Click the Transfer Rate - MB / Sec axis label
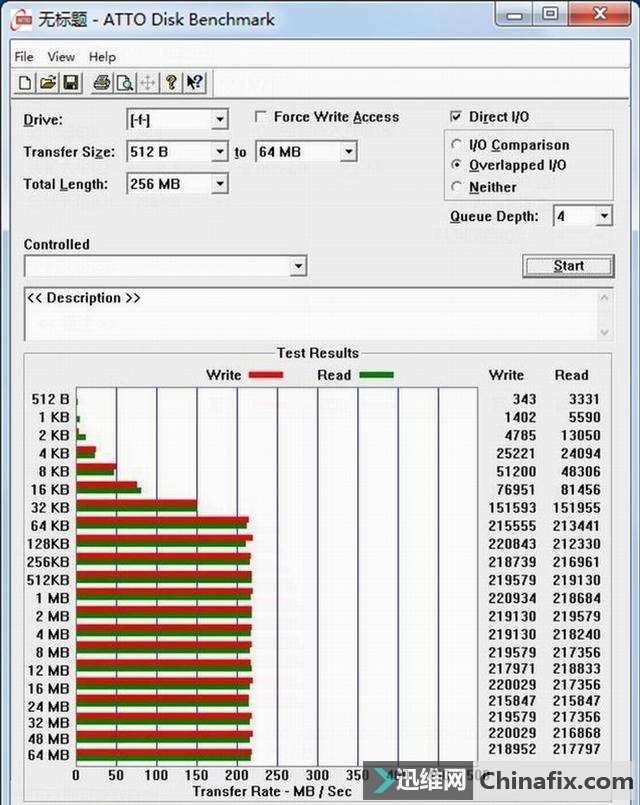This screenshot has height=805, width=640. click(x=272, y=791)
